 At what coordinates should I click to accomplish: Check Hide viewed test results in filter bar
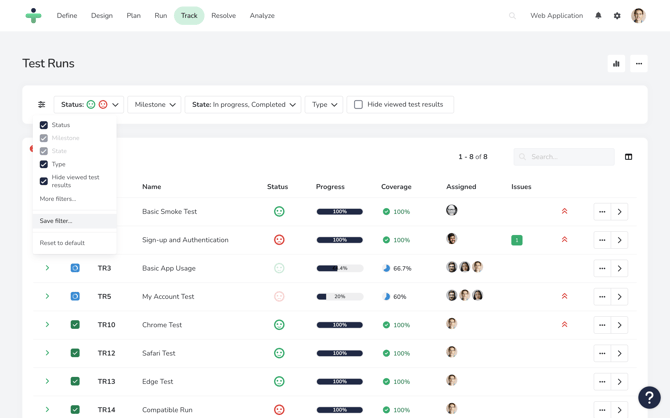coord(358,104)
